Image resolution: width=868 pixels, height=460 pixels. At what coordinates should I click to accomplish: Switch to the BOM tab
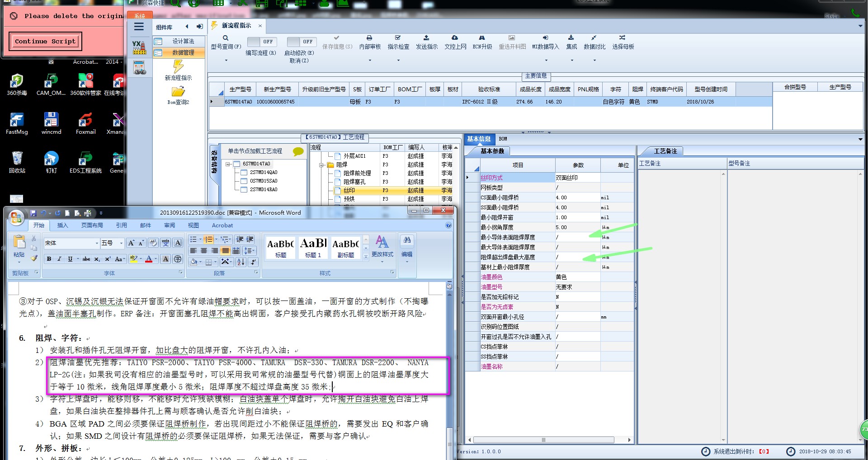click(503, 139)
